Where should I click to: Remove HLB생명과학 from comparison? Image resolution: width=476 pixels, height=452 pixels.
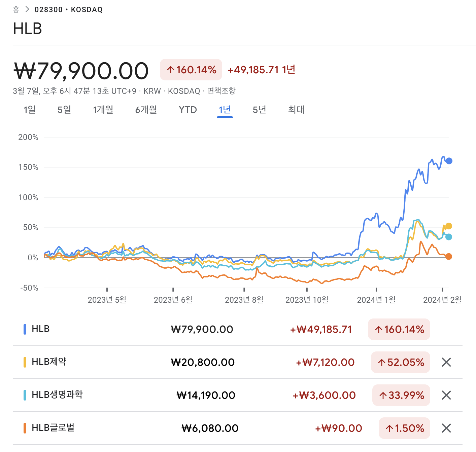point(446,395)
